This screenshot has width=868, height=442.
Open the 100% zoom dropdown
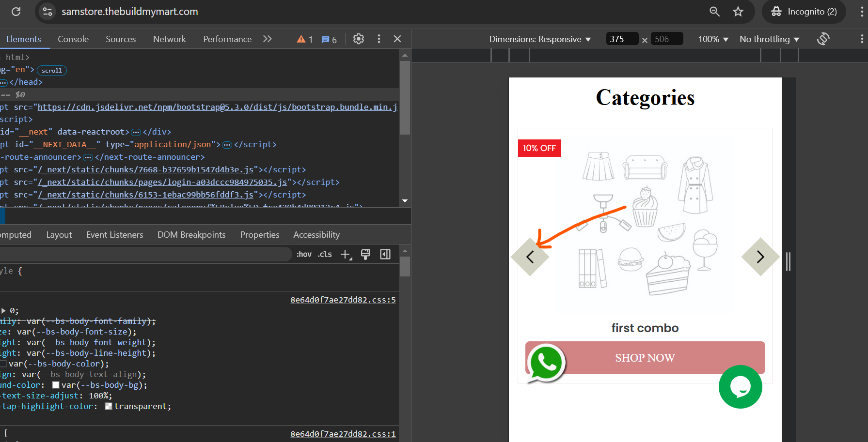(713, 39)
